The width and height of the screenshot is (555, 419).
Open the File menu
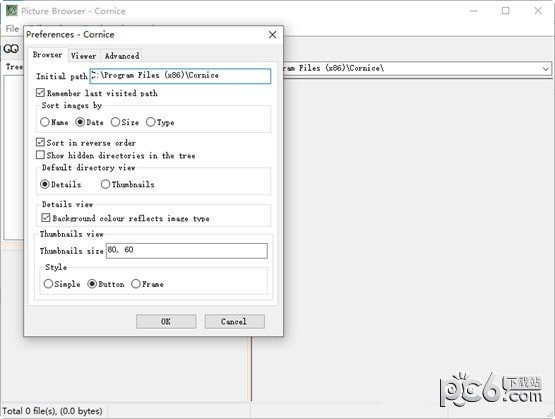click(x=12, y=29)
